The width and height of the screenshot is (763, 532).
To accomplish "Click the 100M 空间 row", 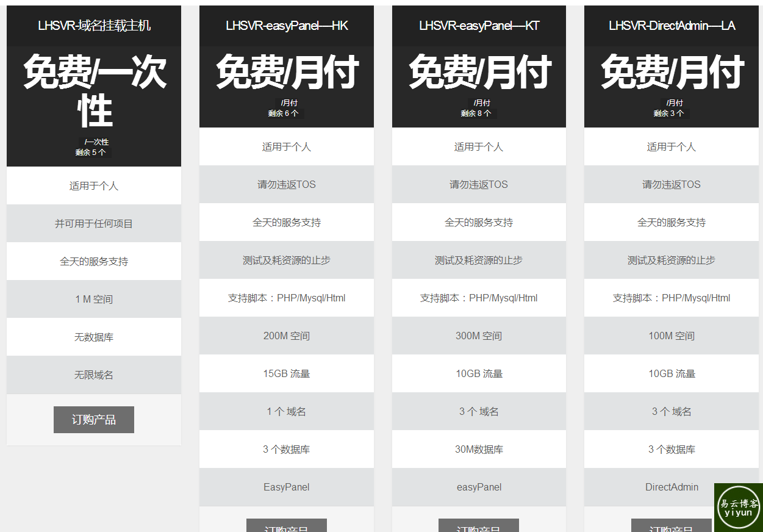I will (x=672, y=336).
